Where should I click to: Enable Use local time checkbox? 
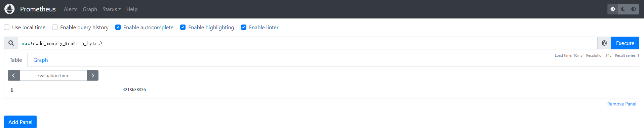(x=7, y=27)
